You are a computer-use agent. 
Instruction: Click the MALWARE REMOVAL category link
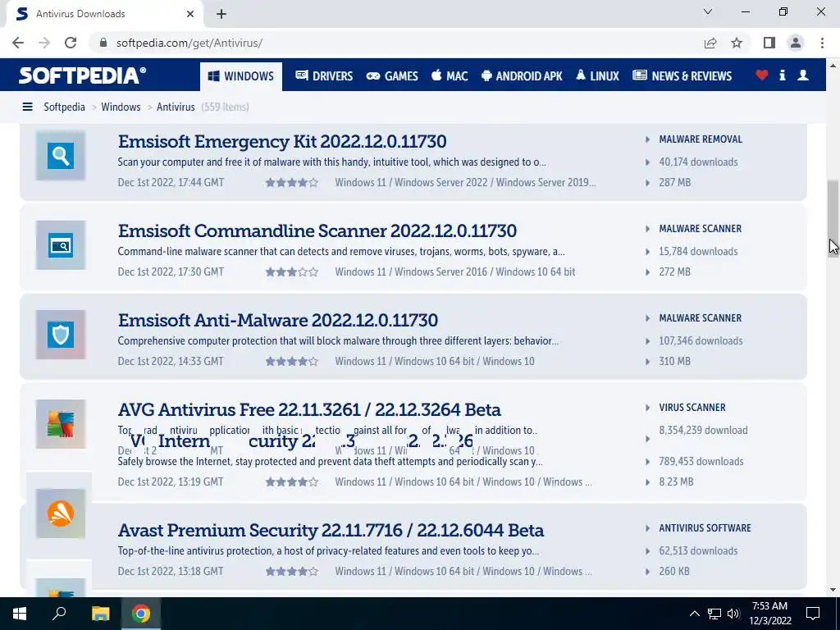pos(701,139)
